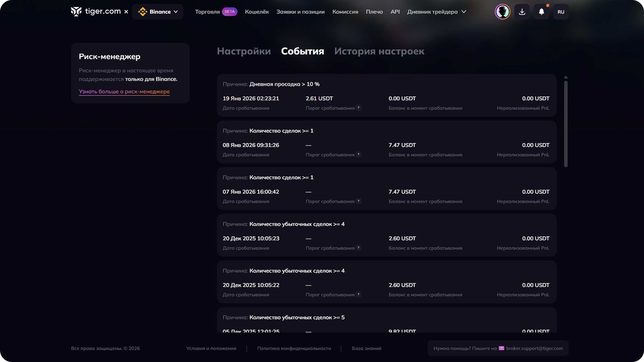The width and height of the screenshot is (644, 362).
Task: Open the Политика конфиденциальности link
Action: [294, 348]
